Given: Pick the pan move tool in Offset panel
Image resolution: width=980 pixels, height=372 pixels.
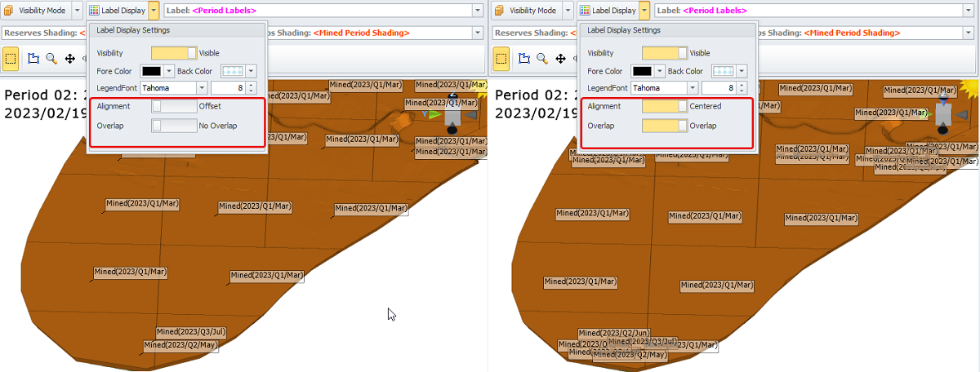Looking at the screenshot, I should (70, 59).
